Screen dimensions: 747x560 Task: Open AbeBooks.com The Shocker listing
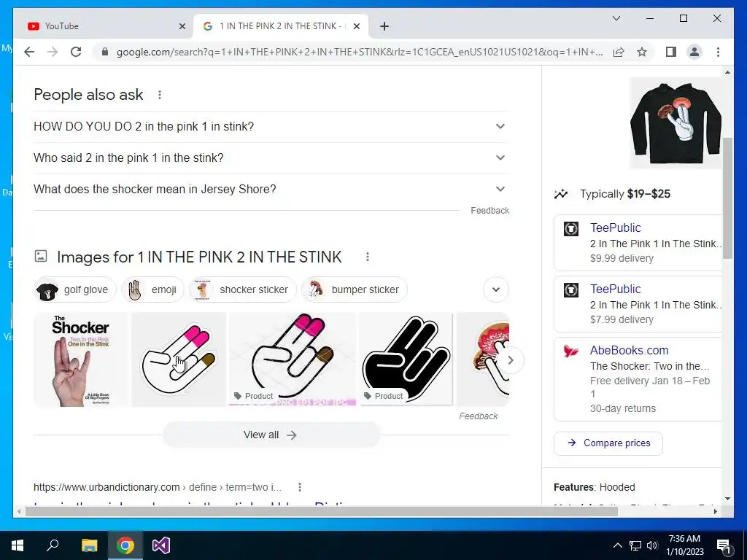638,379
